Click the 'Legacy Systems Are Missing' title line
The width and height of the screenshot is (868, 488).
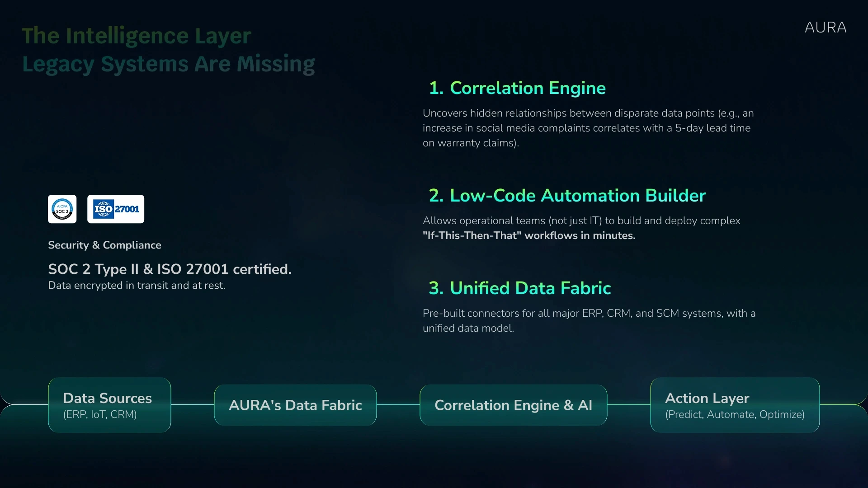169,64
